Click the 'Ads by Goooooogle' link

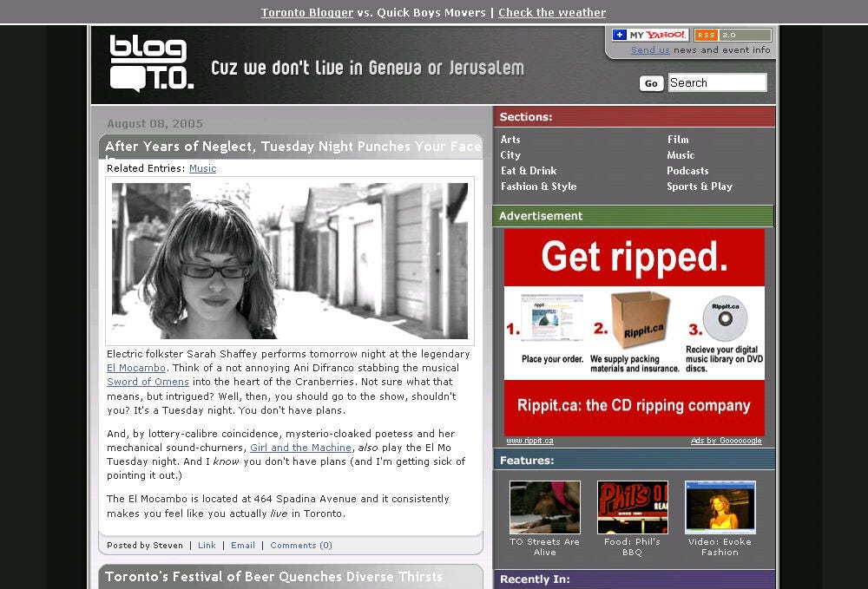(727, 441)
